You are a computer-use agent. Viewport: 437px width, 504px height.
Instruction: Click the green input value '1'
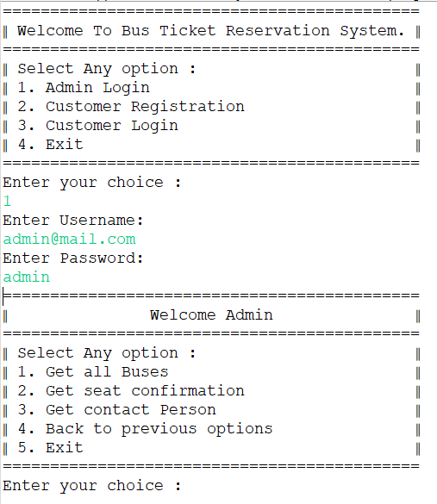[x=7, y=202]
